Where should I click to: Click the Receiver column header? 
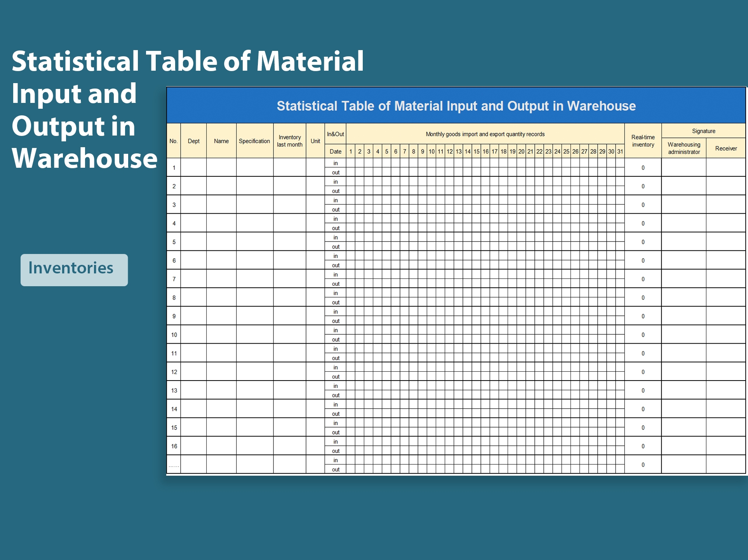pyautogui.click(x=726, y=148)
